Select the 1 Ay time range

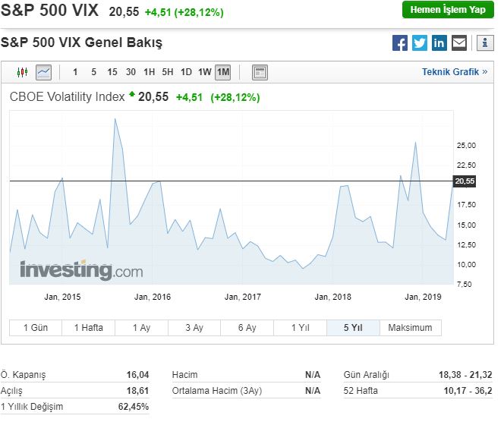tap(141, 328)
